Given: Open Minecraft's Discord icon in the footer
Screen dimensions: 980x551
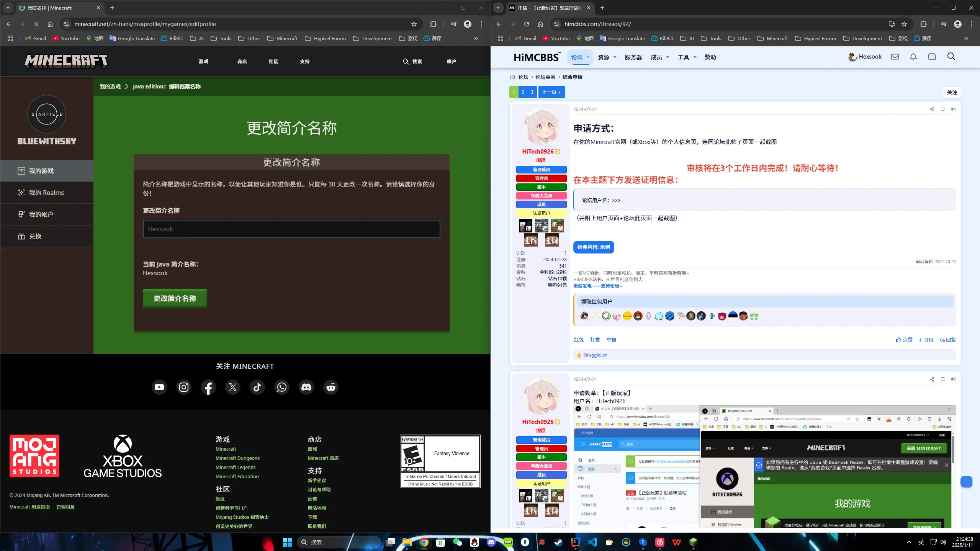Looking at the screenshot, I should (306, 387).
